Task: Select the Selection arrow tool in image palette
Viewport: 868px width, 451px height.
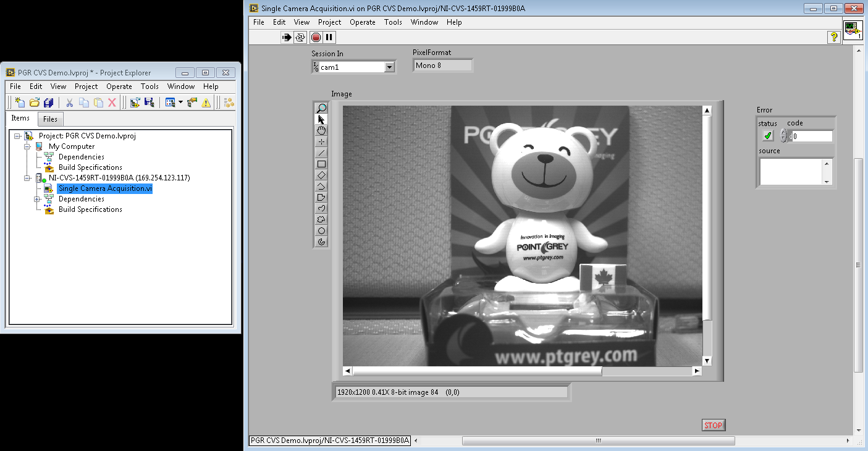Action: point(321,119)
